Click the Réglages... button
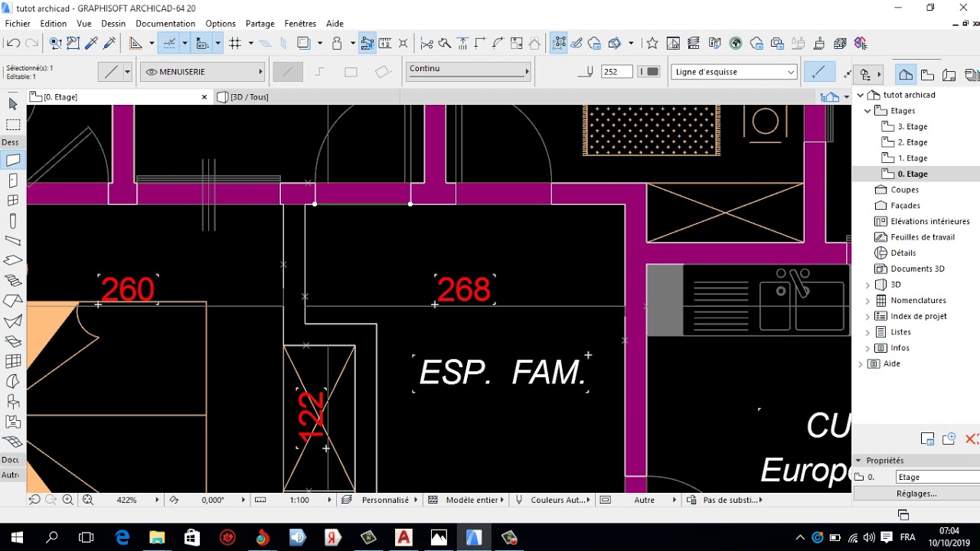 [916, 494]
